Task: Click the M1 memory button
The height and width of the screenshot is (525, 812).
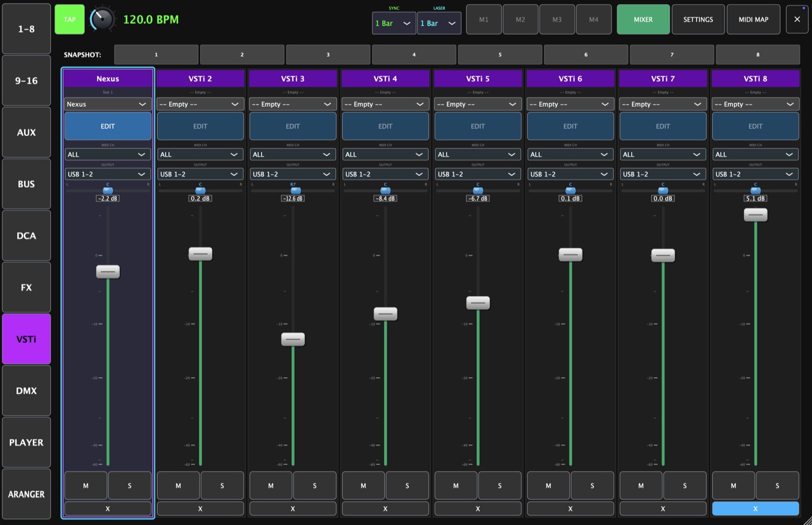Action: point(484,20)
